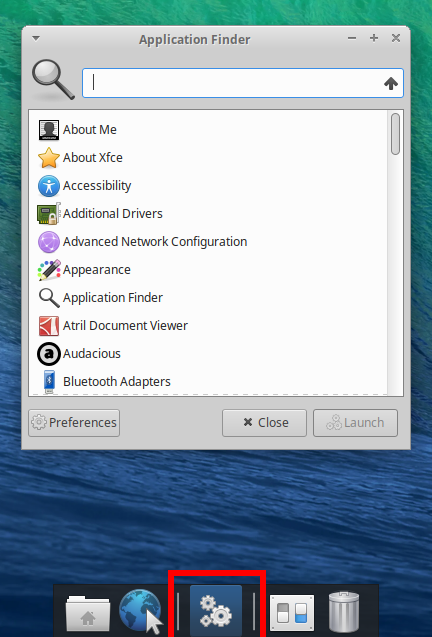Click the Audacious round icon
The width and height of the screenshot is (432, 637).
(x=49, y=354)
